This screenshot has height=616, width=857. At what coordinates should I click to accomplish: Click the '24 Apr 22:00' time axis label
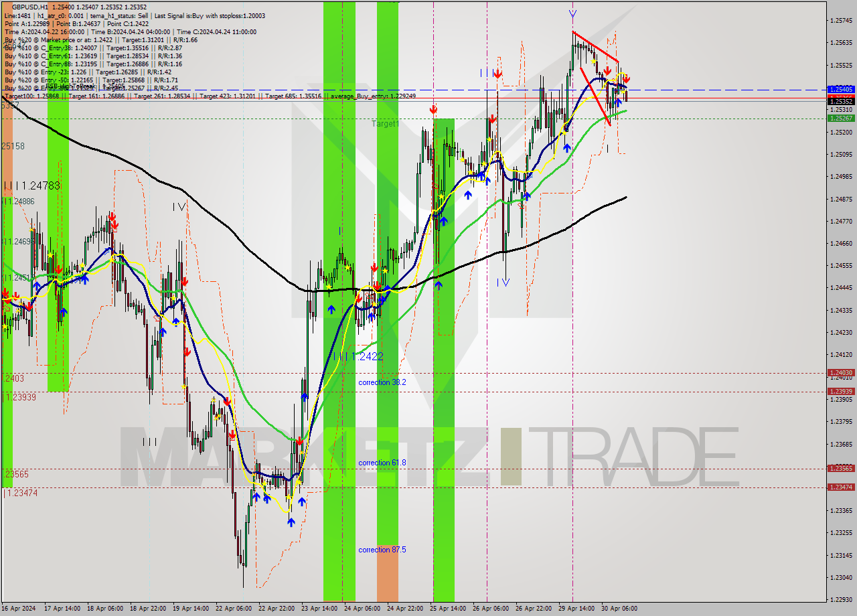405,609
